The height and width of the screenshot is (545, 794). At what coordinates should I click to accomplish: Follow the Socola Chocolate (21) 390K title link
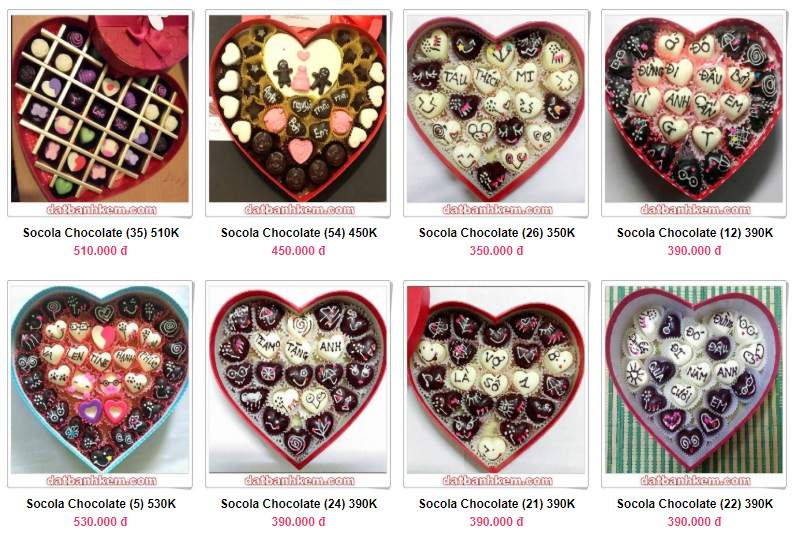click(x=497, y=504)
